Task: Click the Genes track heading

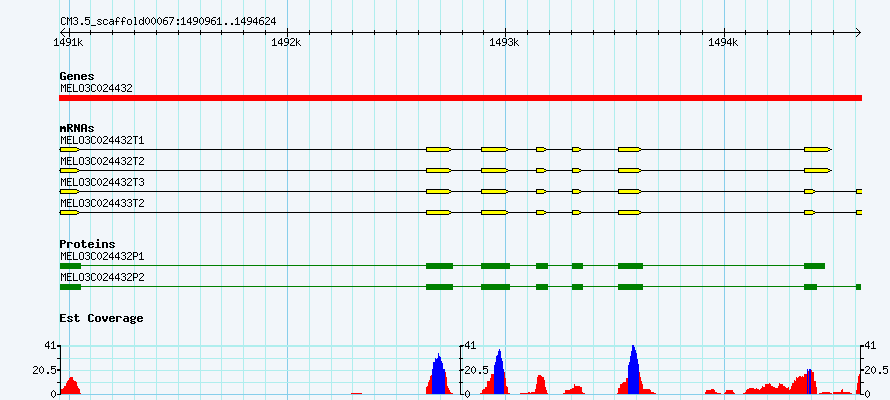Action: click(77, 76)
